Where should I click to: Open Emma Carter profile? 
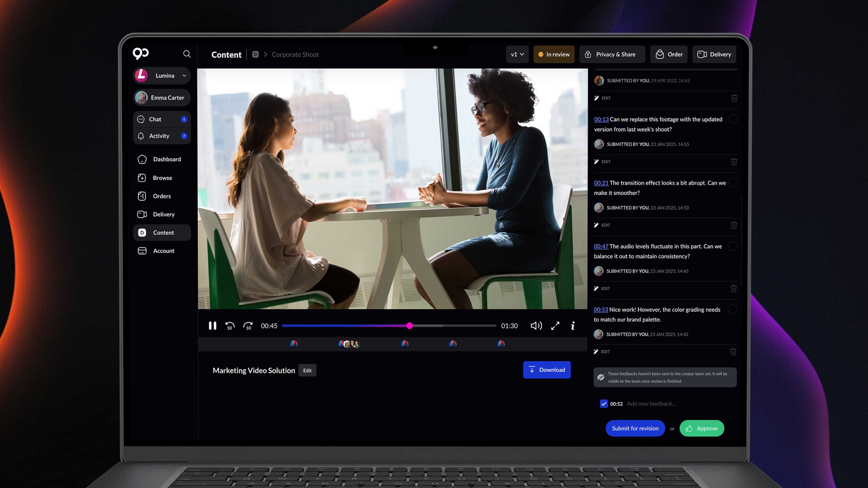click(162, 98)
